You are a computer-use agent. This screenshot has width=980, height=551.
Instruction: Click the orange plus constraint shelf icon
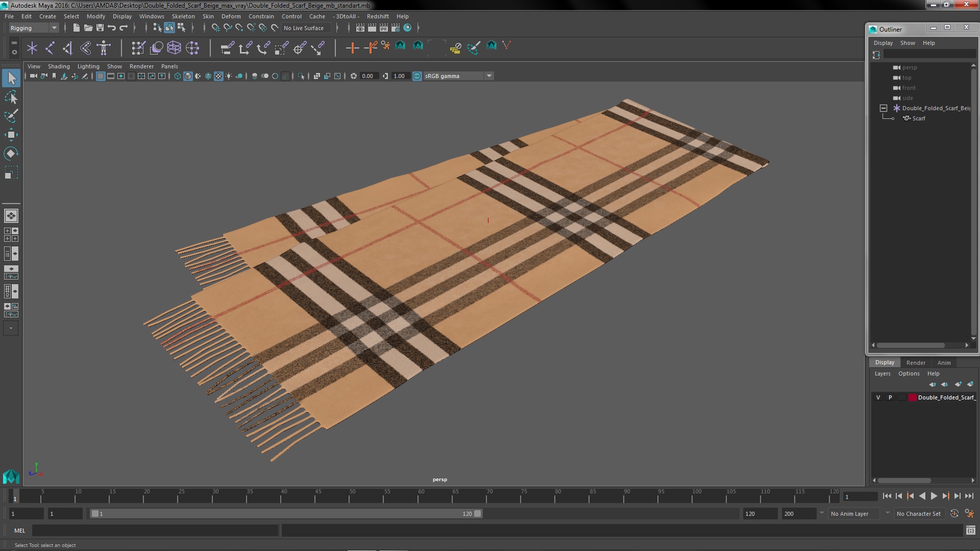pos(352,48)
